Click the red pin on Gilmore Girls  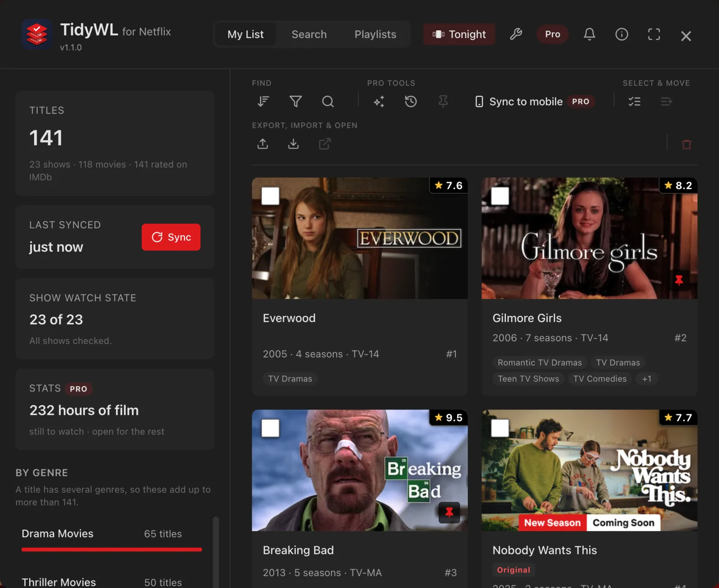679,280
